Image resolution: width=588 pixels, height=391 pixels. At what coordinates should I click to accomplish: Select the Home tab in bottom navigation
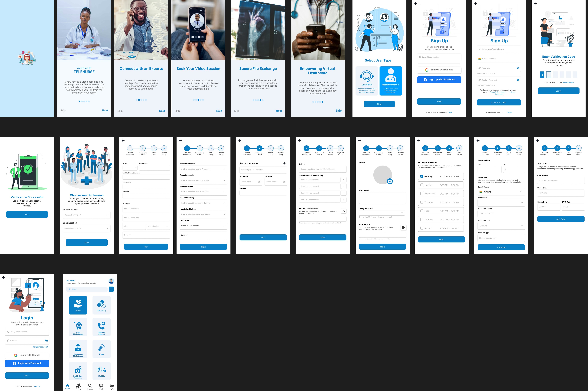click(x=67, y=386)
